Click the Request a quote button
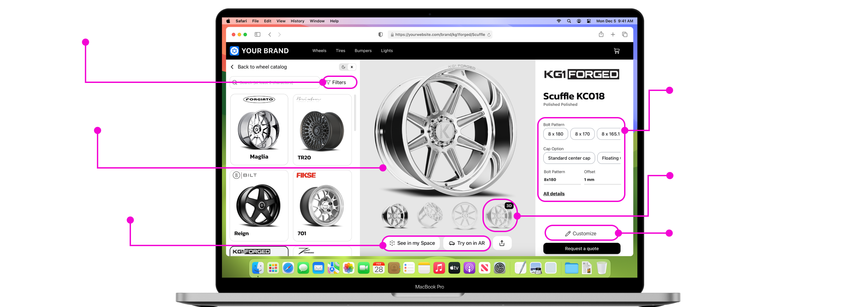 582,248
